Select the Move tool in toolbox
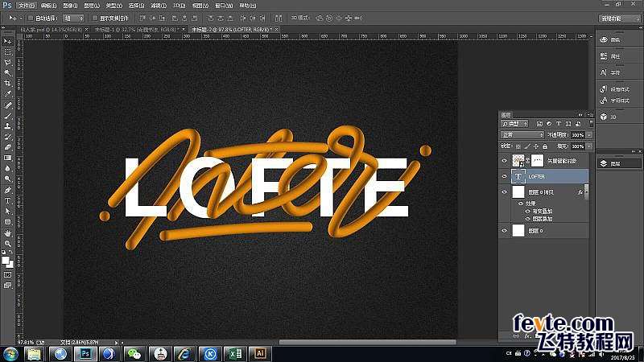 pyautogui.click(x=8, y=42)
